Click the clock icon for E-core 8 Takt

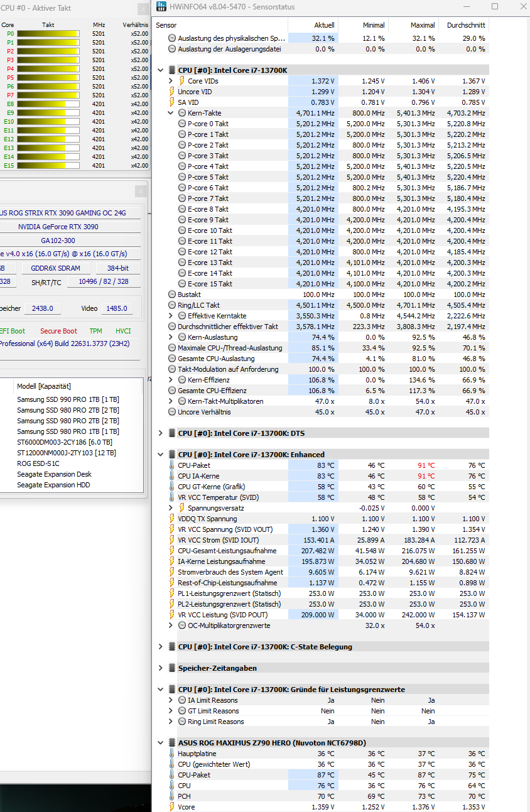click(x=182, y=209)
